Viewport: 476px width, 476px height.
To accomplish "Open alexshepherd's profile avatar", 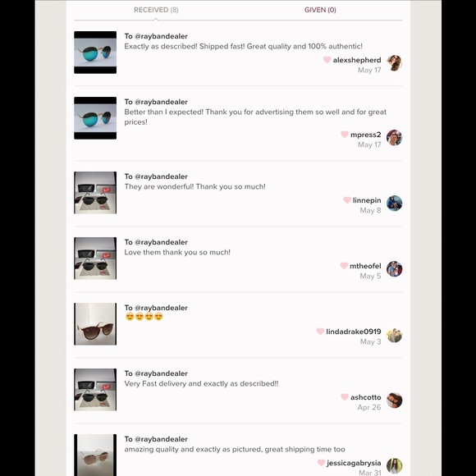I will click(x=394, y=63).
